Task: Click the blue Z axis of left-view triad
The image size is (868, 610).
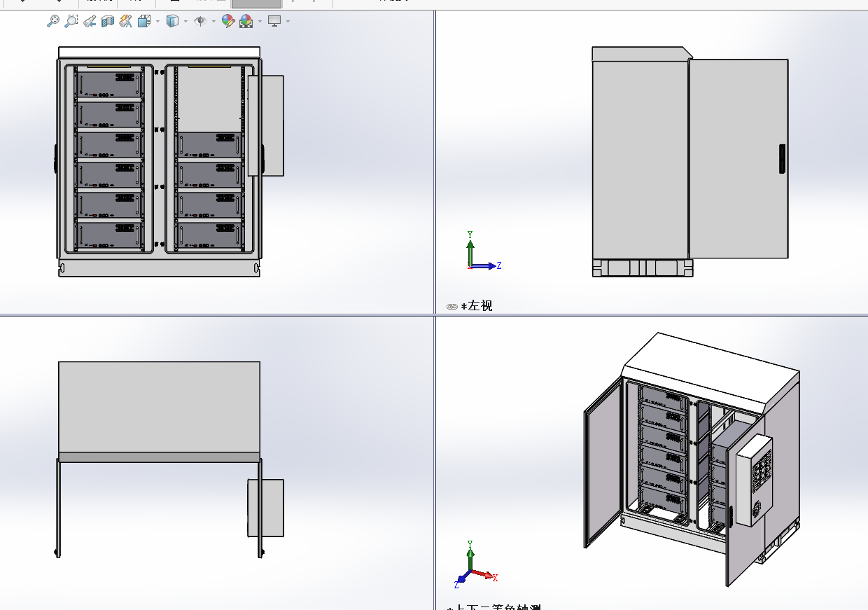Action: tap(485, 265)
